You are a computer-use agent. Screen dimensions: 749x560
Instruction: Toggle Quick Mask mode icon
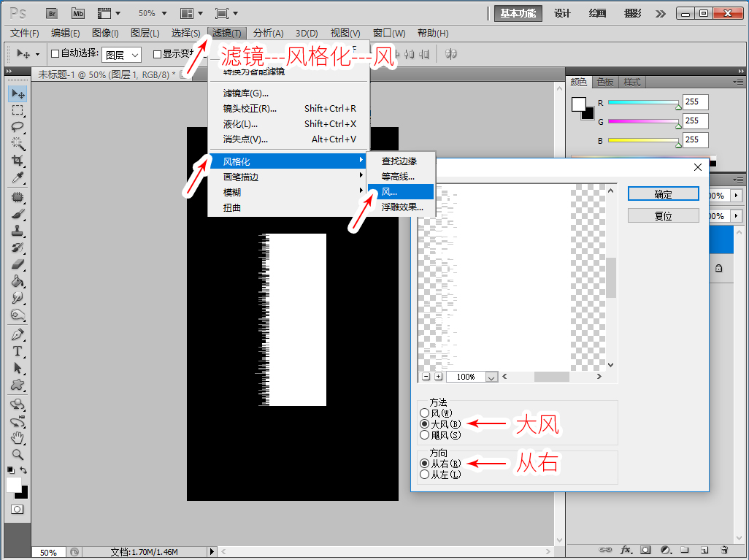click(x=18, y=510)
